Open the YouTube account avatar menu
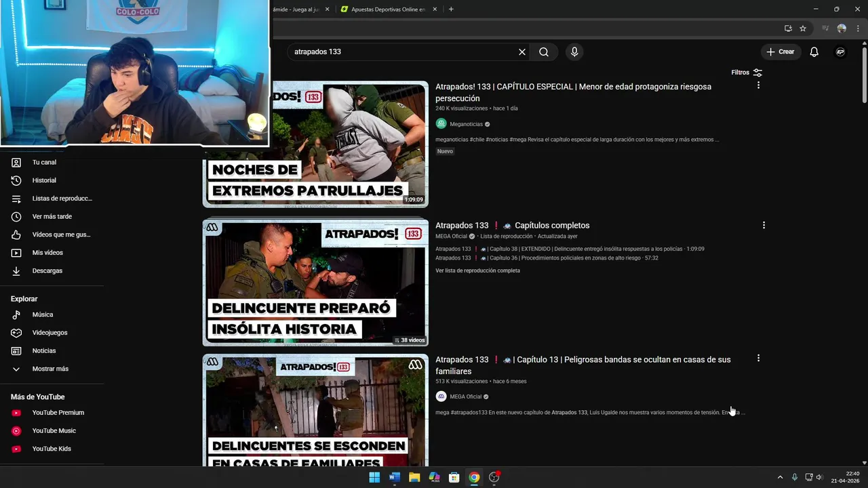The height and width of the screenshot is (488, 868). [840, 52]
